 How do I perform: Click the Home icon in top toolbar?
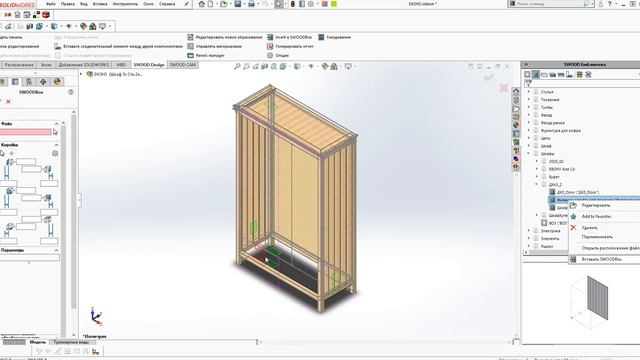[202, 4]
